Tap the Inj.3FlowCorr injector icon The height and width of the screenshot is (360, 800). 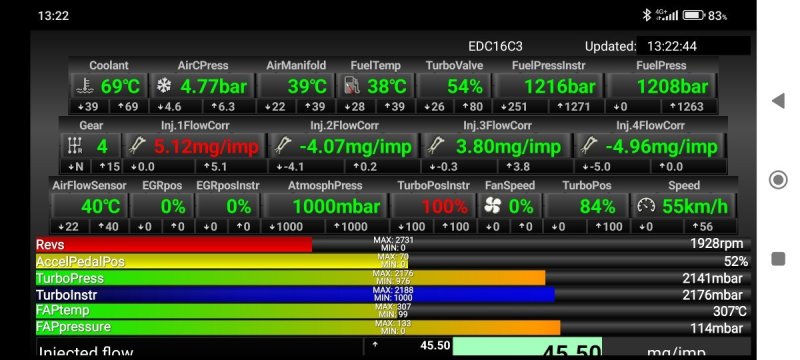coord(435,146)
